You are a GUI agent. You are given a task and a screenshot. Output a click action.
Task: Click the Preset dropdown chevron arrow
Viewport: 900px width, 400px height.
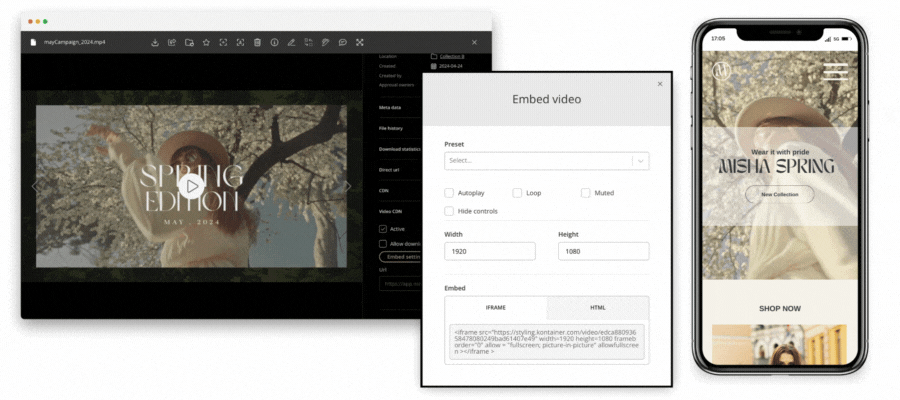641,161
